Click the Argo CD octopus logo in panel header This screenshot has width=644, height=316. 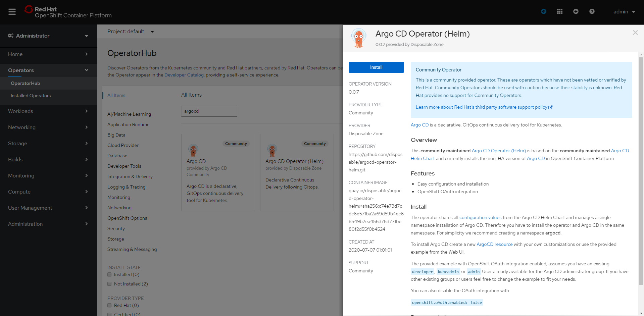click(359, 38)
